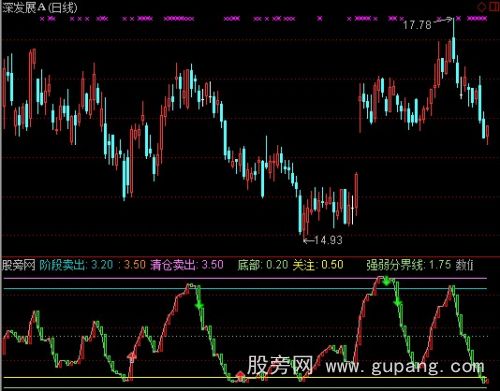500x391 pixels.
Task: Click the 清仓卖出: 3.50 indicator value
Action: (x=187, y=265)
